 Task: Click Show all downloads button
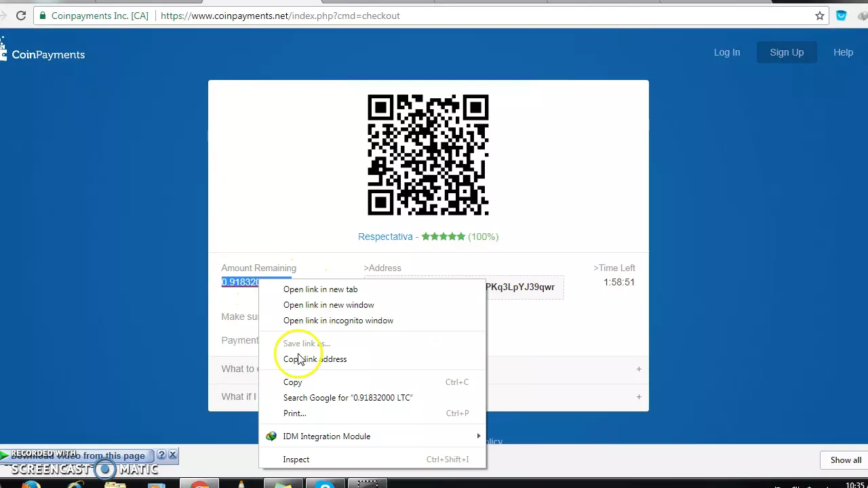(846, 460)
